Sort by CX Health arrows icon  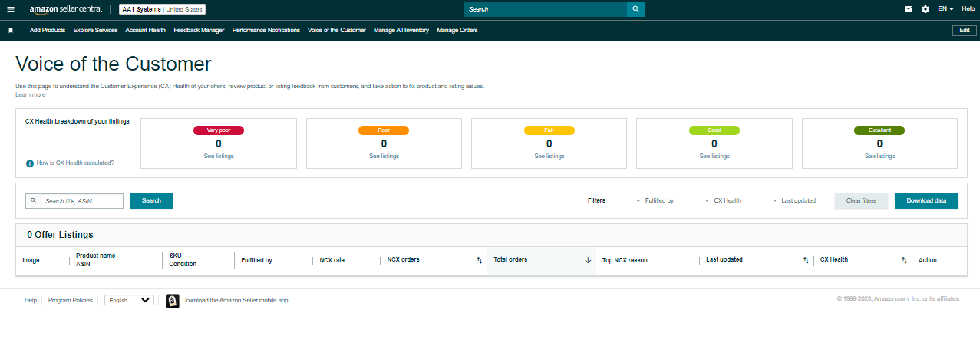(904, 260)
